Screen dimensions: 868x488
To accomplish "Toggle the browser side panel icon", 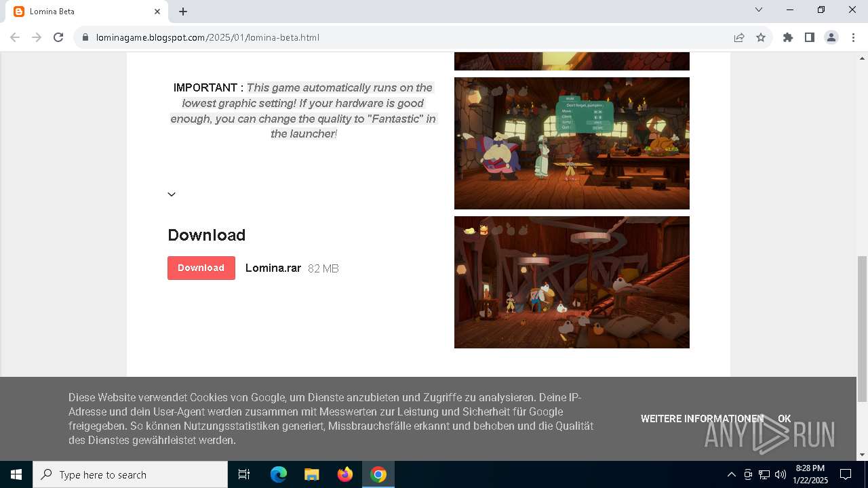I will [810, 37].
